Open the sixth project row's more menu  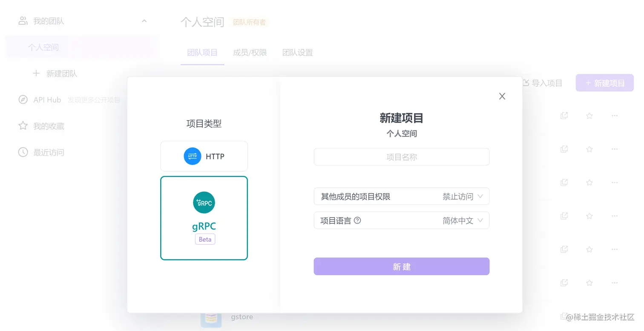tap(615, 283)
